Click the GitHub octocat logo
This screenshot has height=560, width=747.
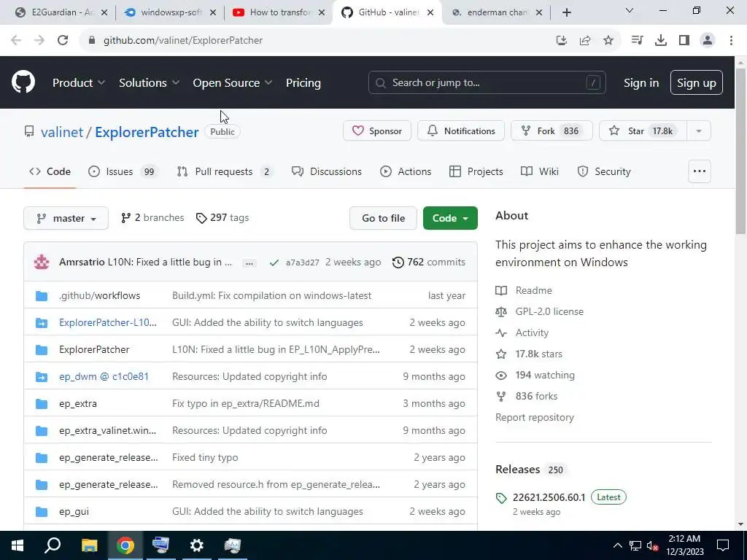(x=23, y=82)
